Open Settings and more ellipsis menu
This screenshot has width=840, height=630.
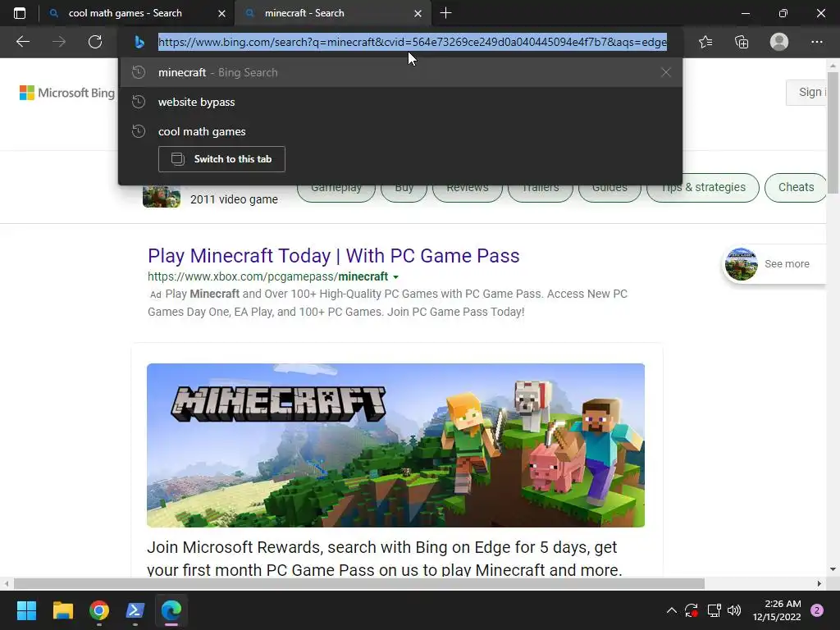coord(816,42)
